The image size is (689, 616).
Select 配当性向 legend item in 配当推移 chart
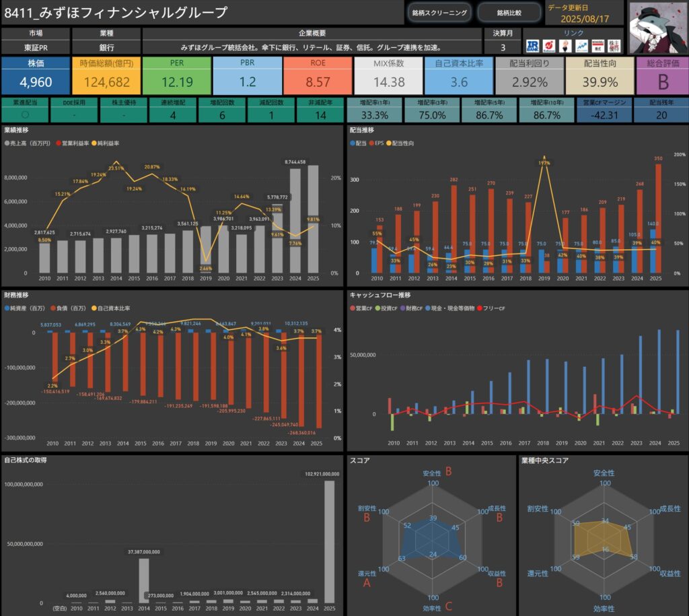[400, 143]
